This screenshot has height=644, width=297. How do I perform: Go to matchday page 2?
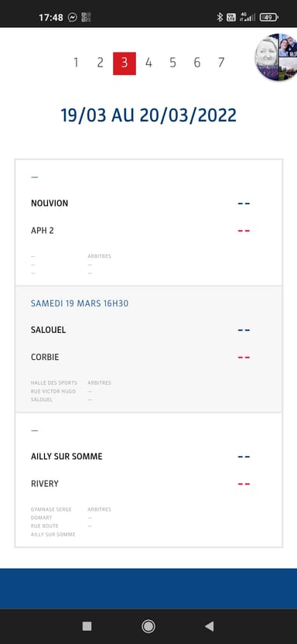click(x=100, y=63)
